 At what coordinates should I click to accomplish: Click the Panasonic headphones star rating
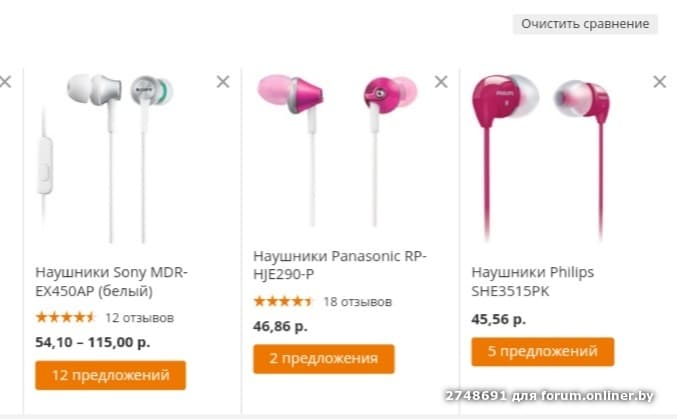point(283,300)
